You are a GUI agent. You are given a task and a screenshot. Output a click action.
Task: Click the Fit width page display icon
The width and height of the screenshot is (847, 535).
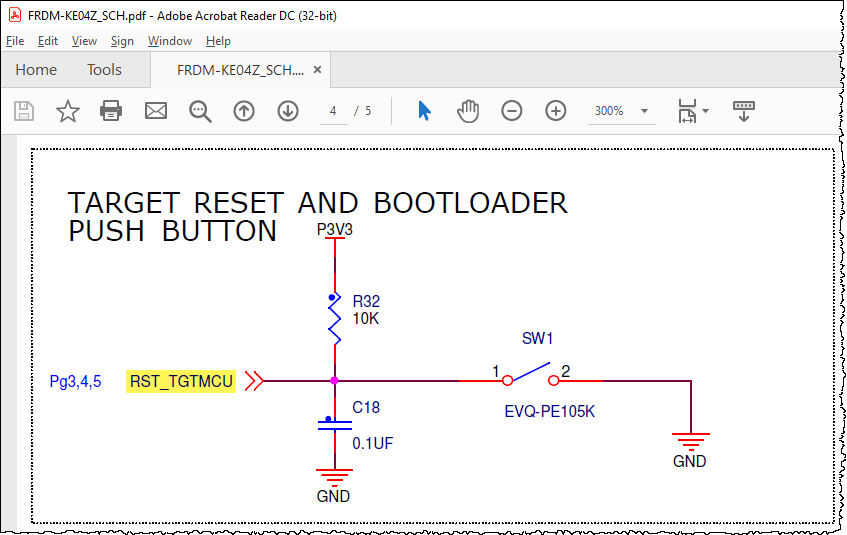coord(687,111)
